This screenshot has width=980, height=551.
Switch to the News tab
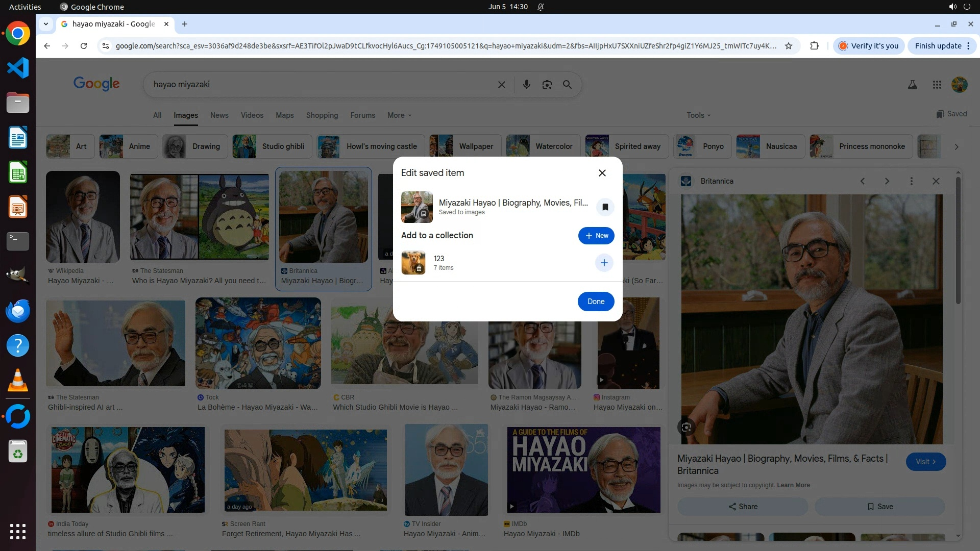coord(219,115)
